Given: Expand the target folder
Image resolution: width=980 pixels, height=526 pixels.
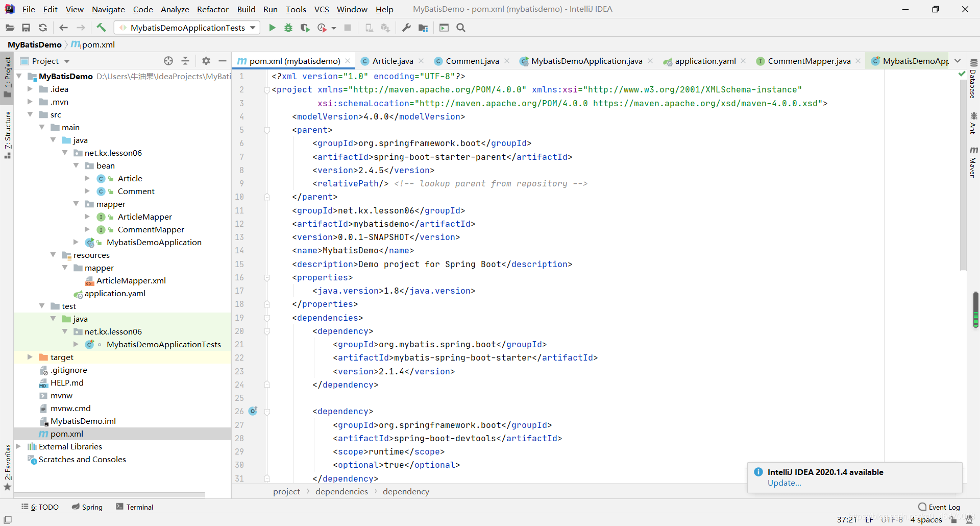Looking at the screenshot, I should 30,357.
